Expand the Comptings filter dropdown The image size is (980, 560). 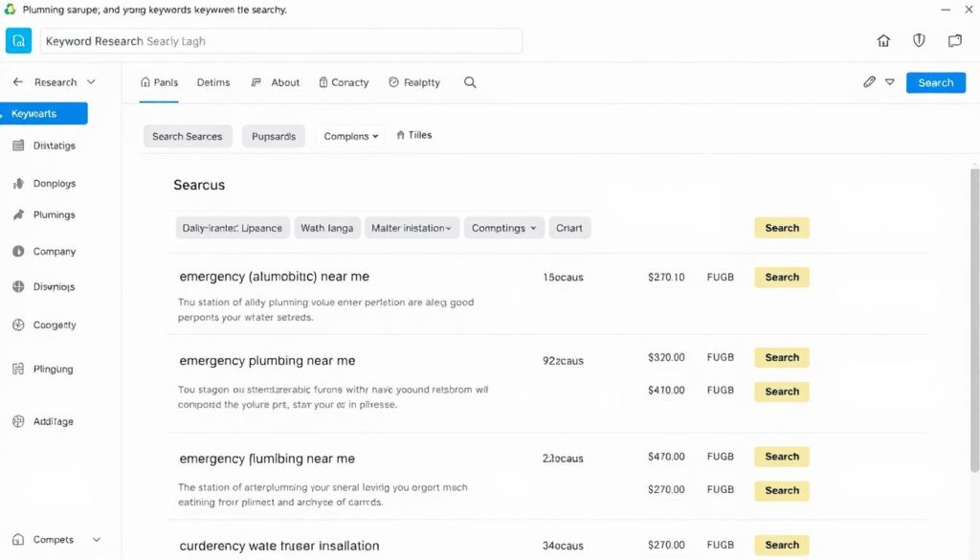tap(503, 228)
